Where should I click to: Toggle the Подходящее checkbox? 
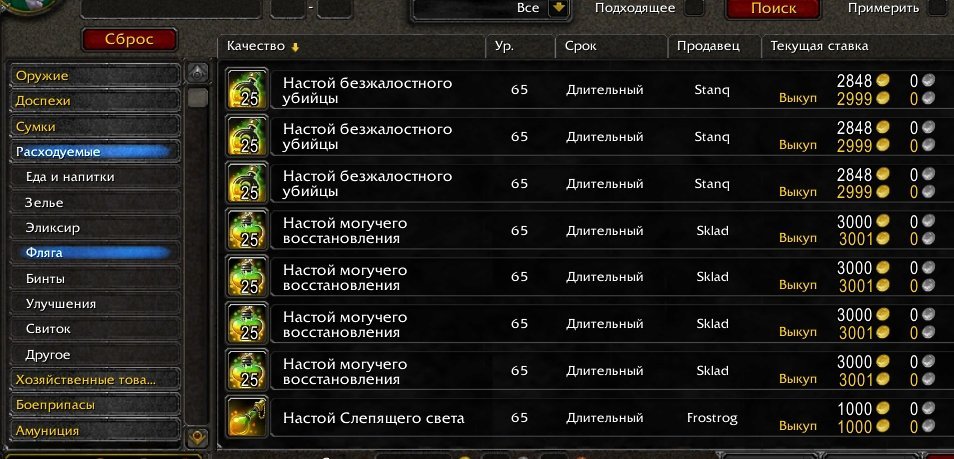[694, 8]
